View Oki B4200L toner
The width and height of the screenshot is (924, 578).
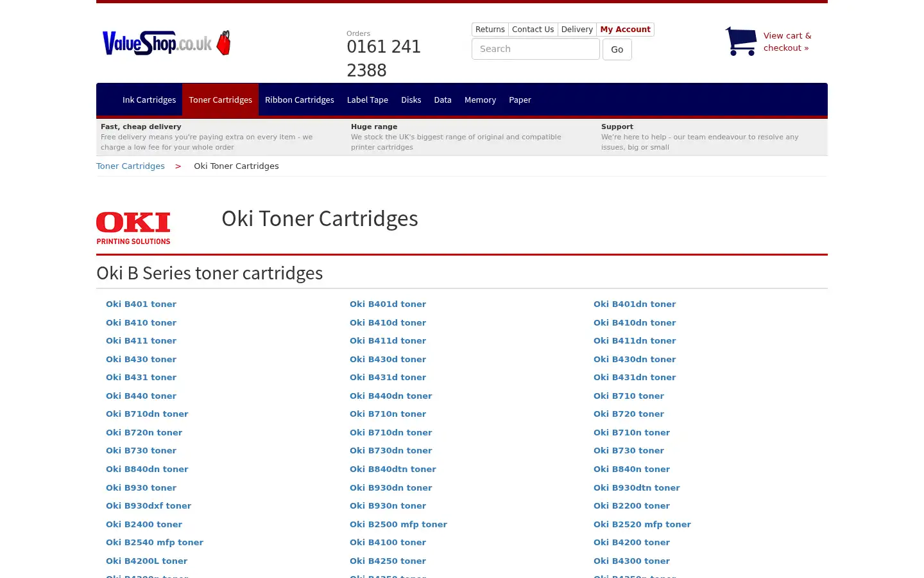coord(146,561)
